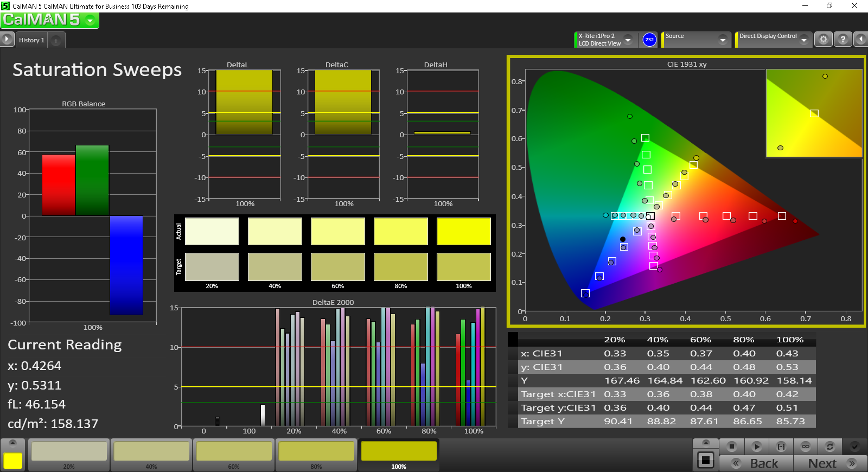Collapse the right side panel arrow
The height and width of the screenshot is (472, 868).
(860, 39)
